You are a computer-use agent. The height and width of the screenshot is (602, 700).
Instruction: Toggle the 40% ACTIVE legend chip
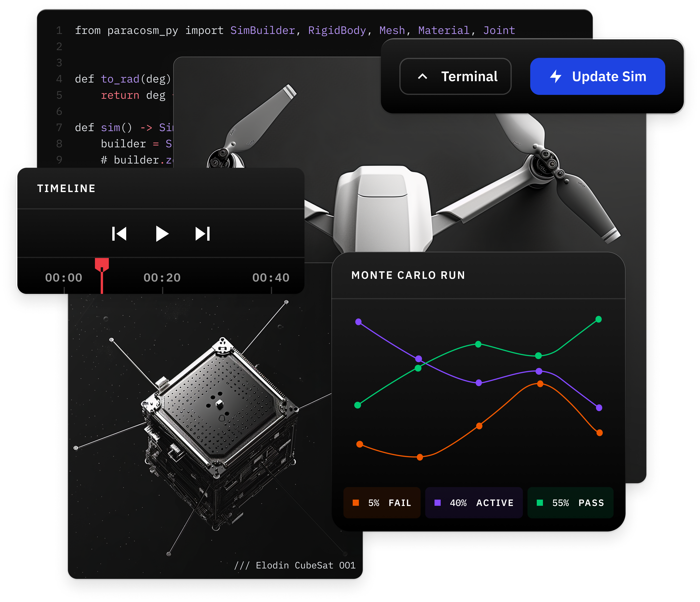point(474,503)
